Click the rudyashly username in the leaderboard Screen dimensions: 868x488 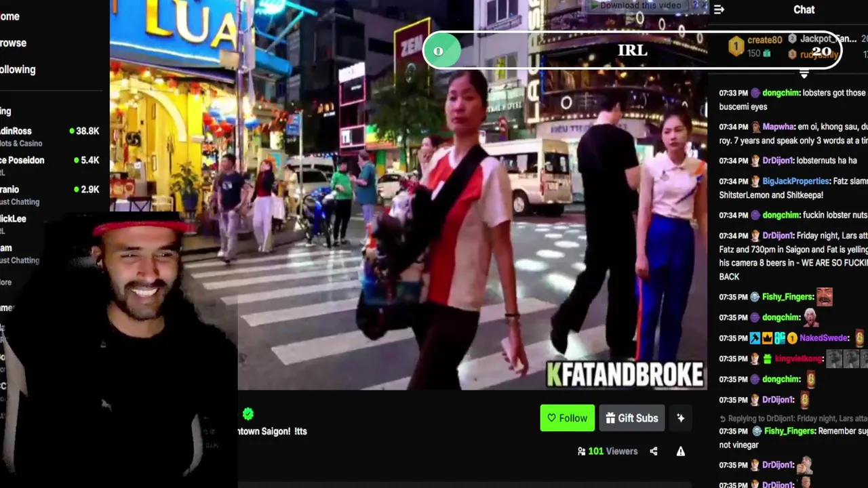pos(819,55)
